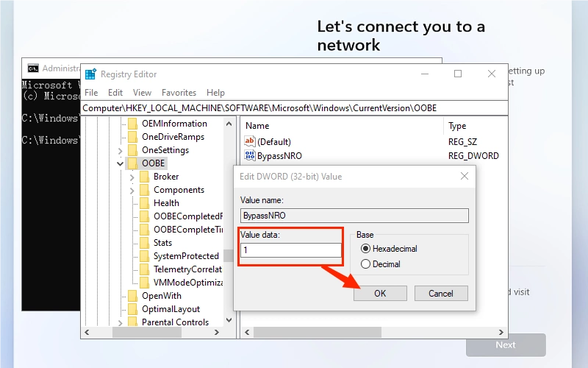Click the Value name field

click(x=354, y=216)
